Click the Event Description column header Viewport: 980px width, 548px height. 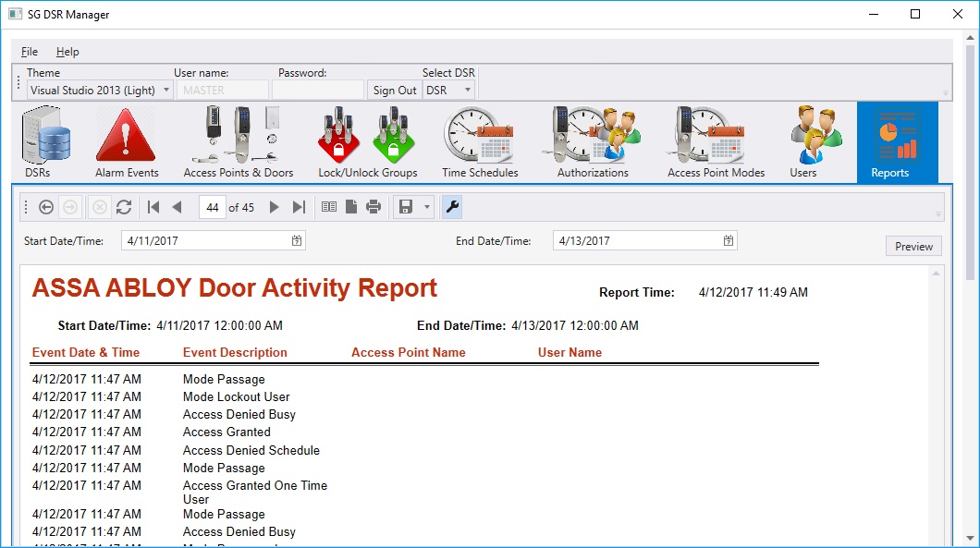(235, 352)
